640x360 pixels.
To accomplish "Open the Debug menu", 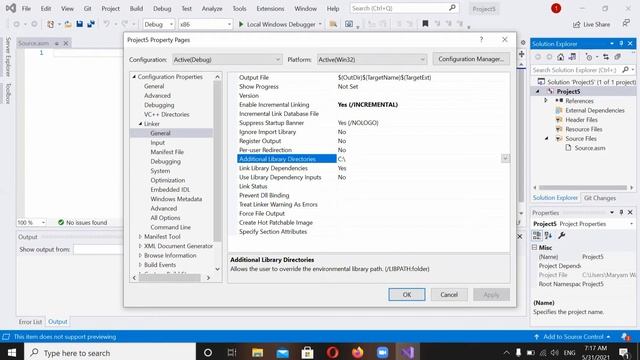I will click(x=162, y=8).
